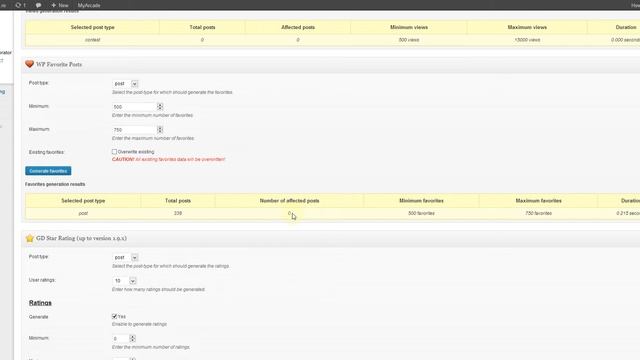Click the updates refresh icon in admin bar
Image resolution: width=640 pixels, height=360 pixels.
18,5
